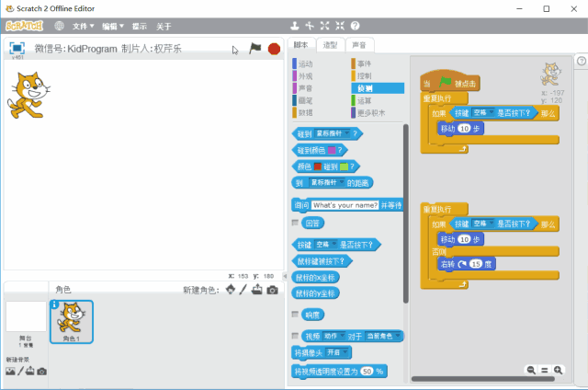Screen dimensions: 588x390
Task: Click the green flag to start
Action: (254, 49)
